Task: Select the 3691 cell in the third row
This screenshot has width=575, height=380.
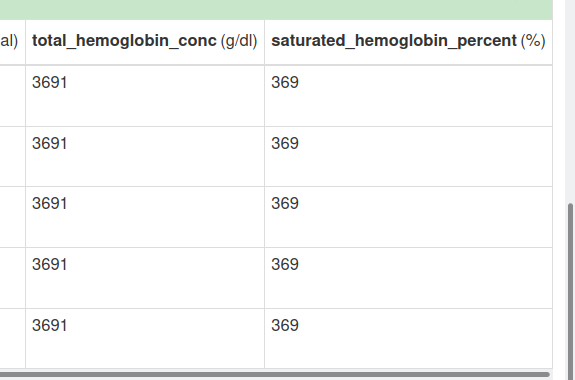Action: point(145,217)
